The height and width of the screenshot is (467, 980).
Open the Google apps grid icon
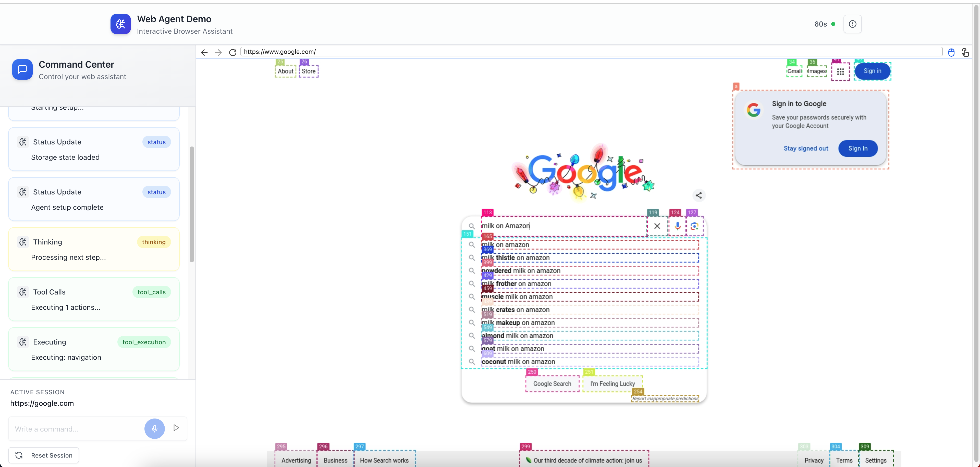pyautogui.click(x=840, y=71)
